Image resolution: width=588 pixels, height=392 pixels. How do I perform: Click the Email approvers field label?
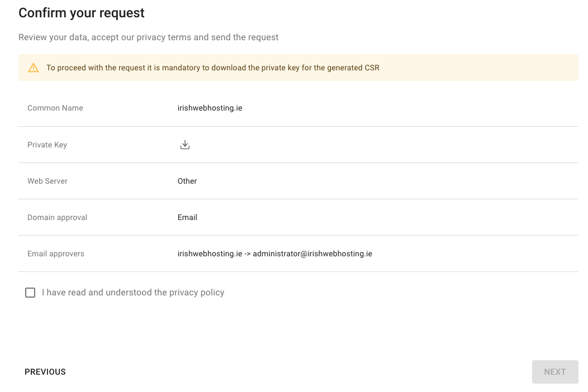point(56,254)
